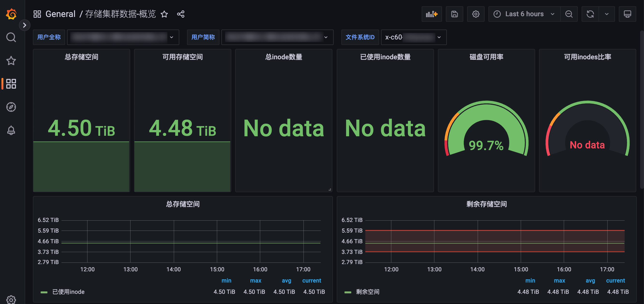Open the search dashboards icon
The height and width of the screenshot is (304, 644).
tap(11, 37)
